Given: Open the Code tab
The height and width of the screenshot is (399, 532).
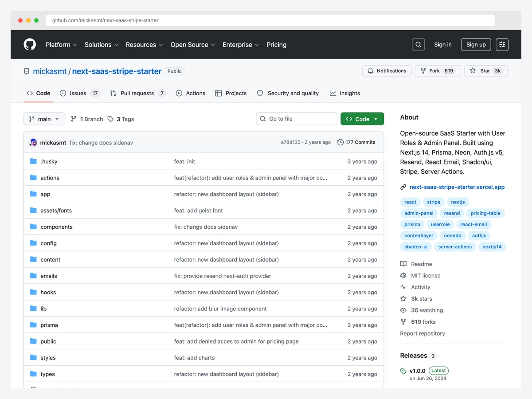Looking at the screenshot, I should [x=39, y=93].
